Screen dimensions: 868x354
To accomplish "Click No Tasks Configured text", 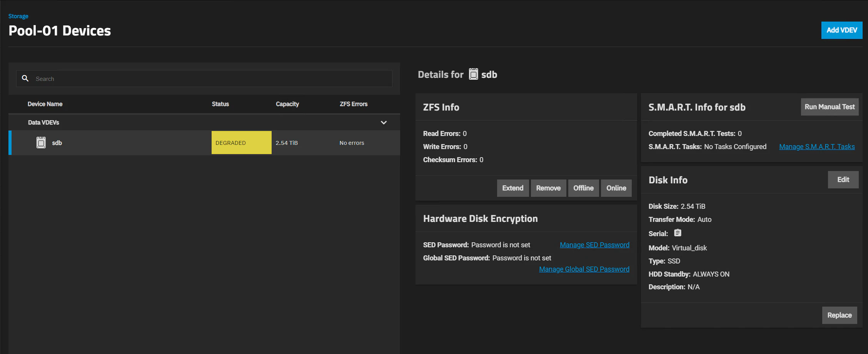I will [735, 147].
